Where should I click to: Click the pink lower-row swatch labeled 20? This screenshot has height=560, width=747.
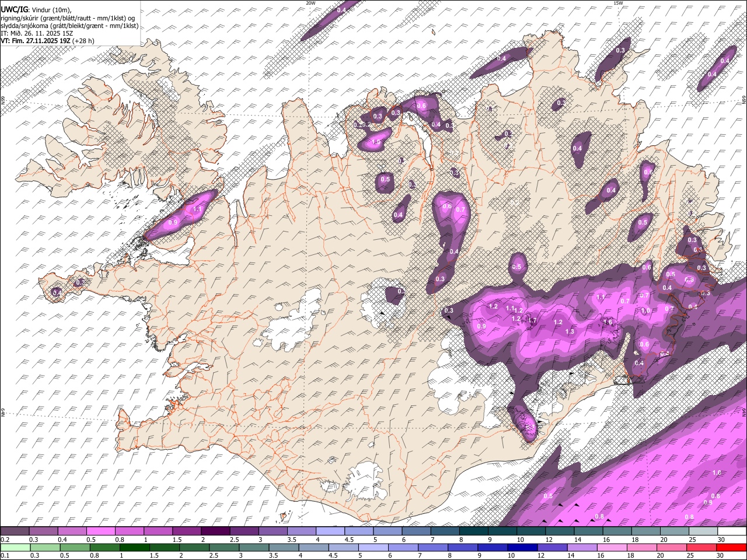coord(672,547)
